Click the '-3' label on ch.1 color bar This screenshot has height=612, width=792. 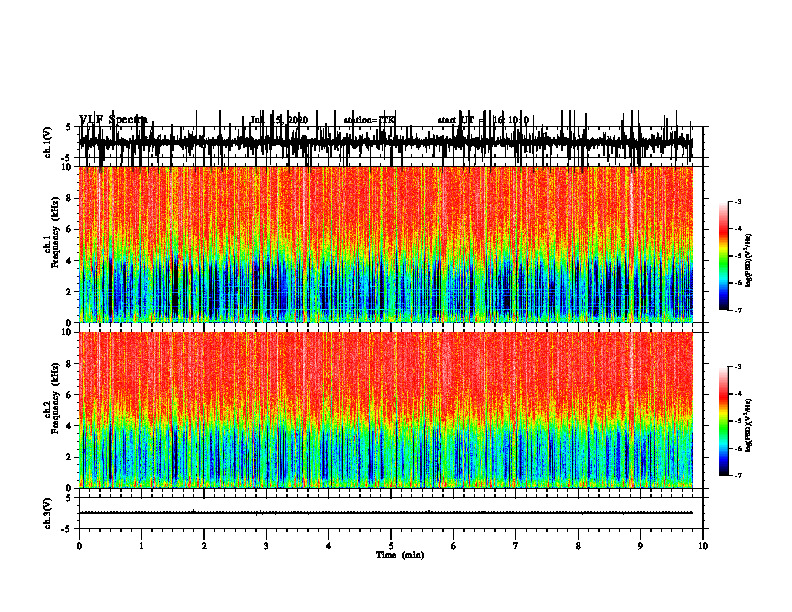coord(737,201)
